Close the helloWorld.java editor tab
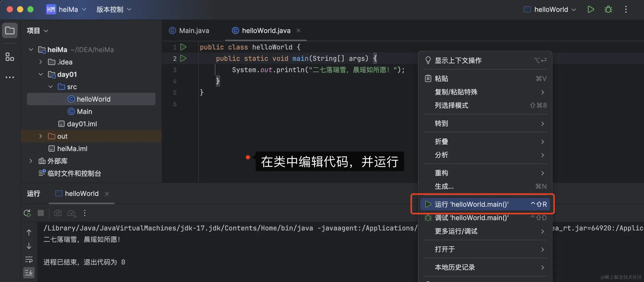Image resolution: width=644 pixels, height=282 pixels. (x=299, y=30)
